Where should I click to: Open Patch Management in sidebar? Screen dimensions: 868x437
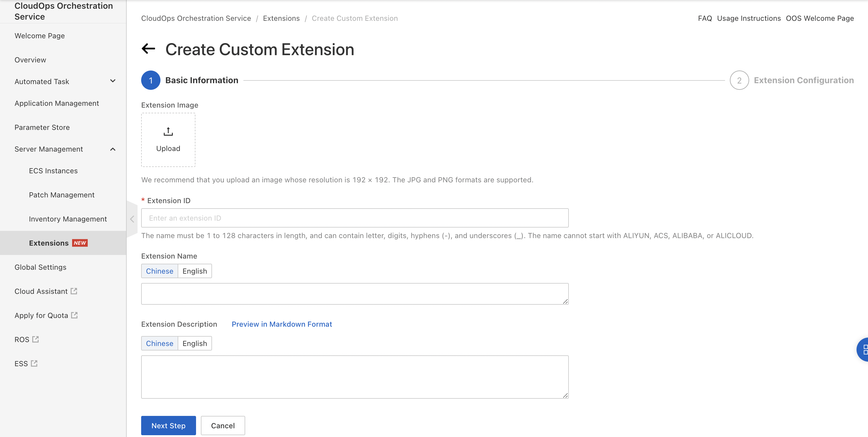click(x=62, y=195)
